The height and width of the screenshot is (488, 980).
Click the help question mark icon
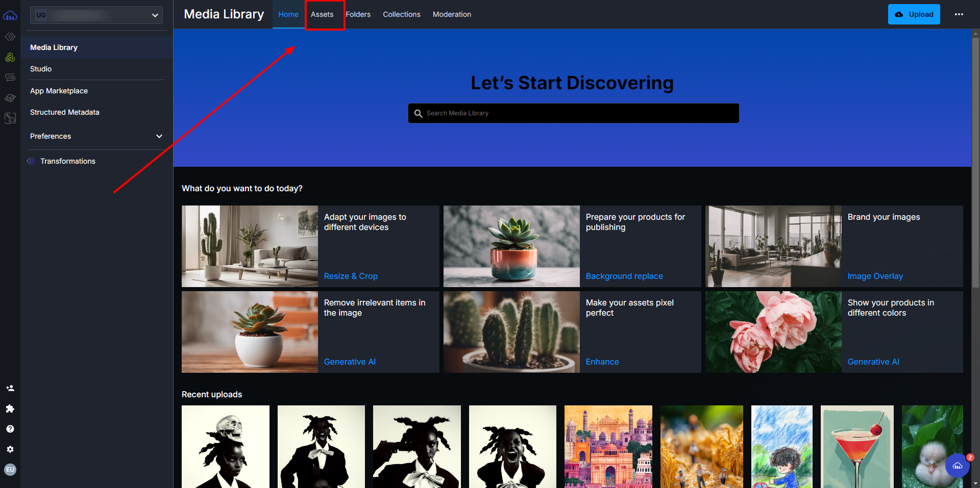pyautogui.click(x=10, y=429)
